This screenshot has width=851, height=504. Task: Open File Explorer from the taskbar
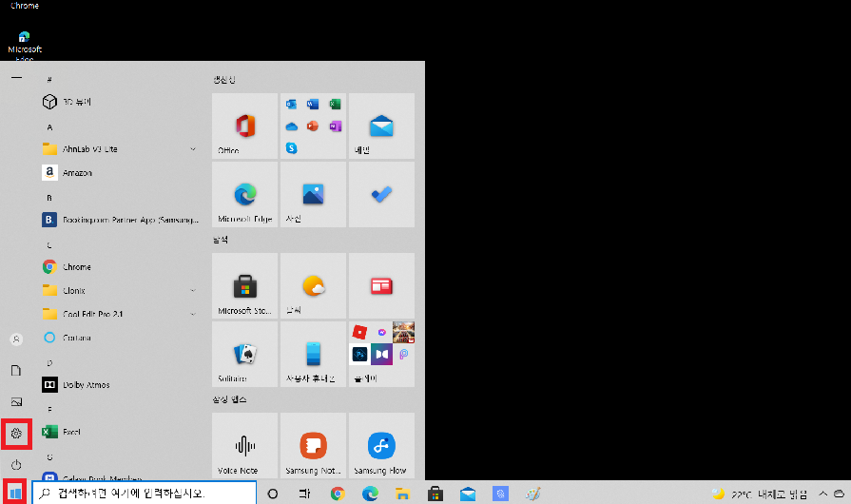[x=403, y=494]
